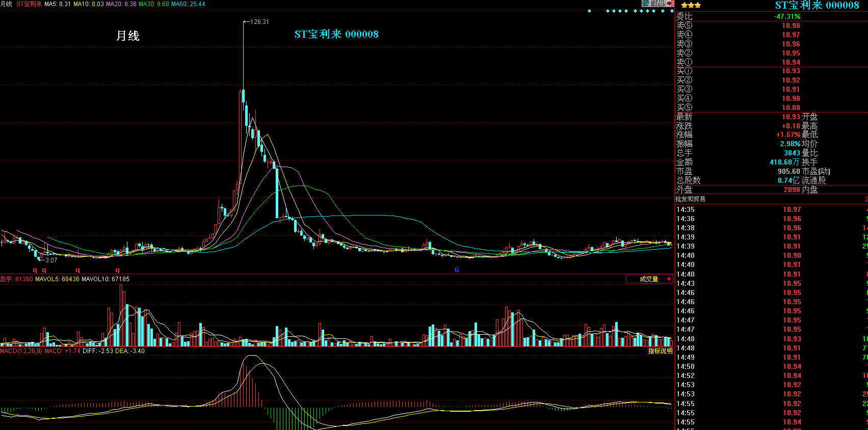The width and height of the screenshot is (868, 430).
Task: Click the 涨跌 change value +0.18
Action: [791, 126]
